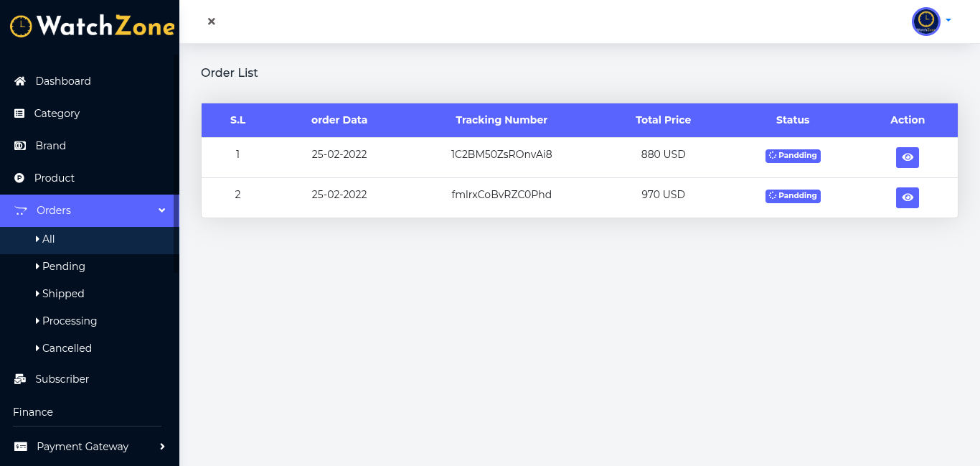Go to Processing orders
Screen dimensions: 980x466
click(x=69, y=321)
